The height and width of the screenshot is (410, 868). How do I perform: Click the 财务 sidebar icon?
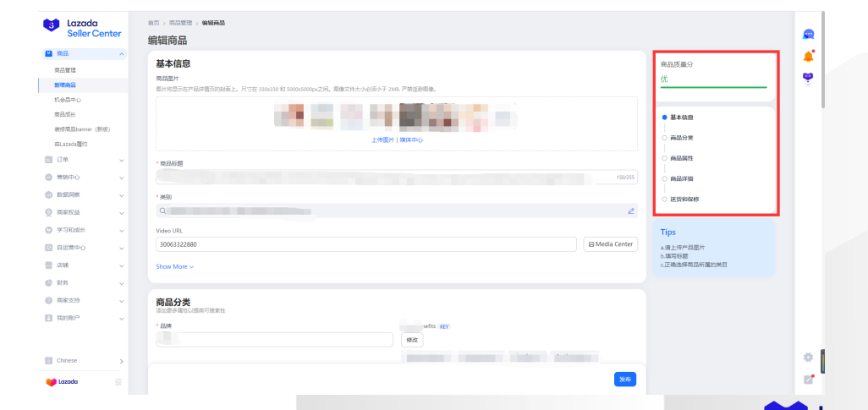49,282
